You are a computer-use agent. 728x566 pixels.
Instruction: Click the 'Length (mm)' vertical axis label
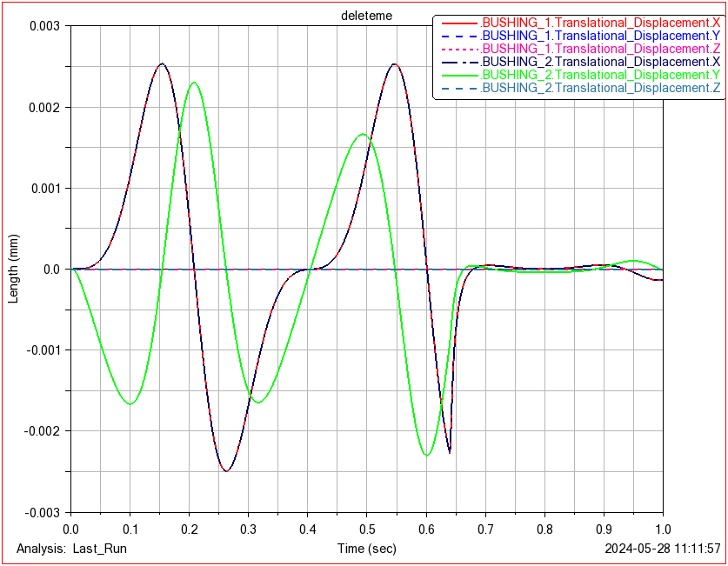pyautogui.click(x=13, y=269)
